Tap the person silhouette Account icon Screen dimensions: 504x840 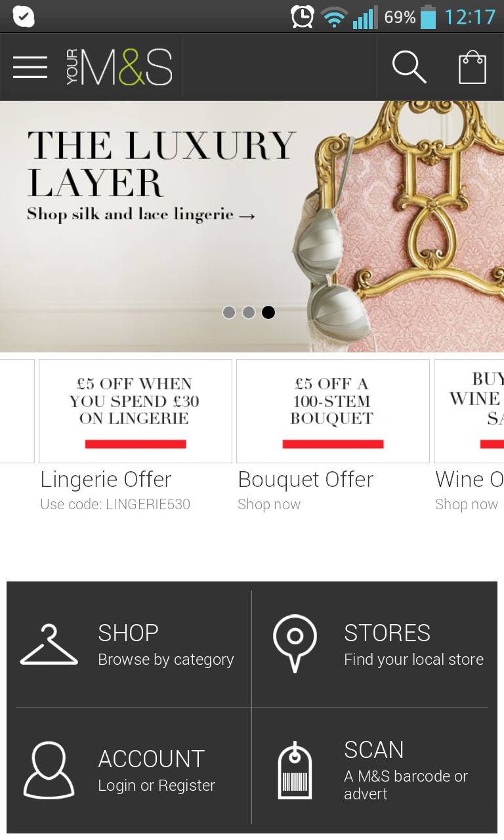tap(49, 770)
